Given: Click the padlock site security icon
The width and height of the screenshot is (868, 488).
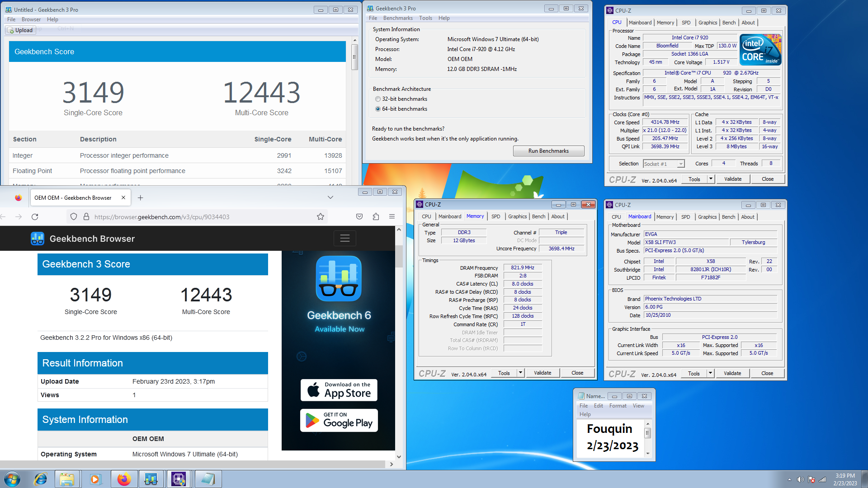Looking at the screenshot, I should click(86, 217).
